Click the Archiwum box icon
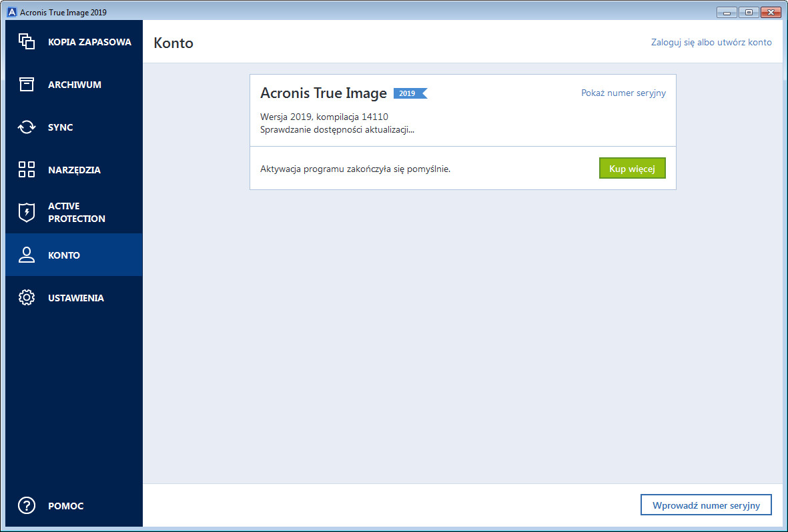788x532 pixels. click(27, 85)
